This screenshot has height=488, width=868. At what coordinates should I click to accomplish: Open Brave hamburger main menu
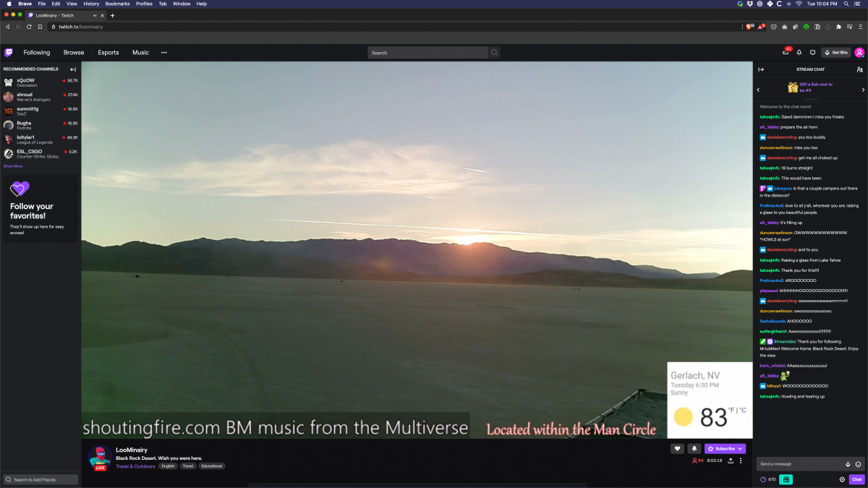tap(859, 27)
